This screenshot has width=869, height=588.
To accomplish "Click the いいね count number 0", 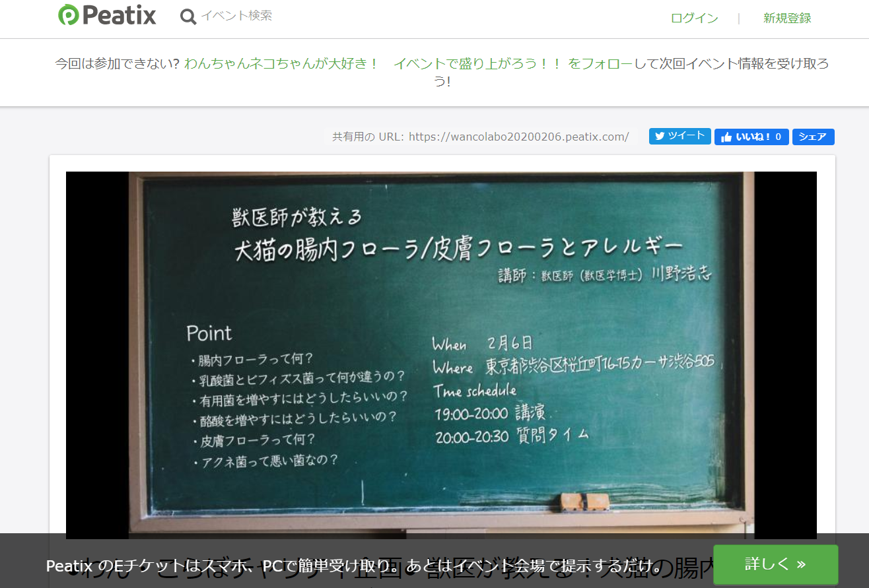I will [779, 137].
